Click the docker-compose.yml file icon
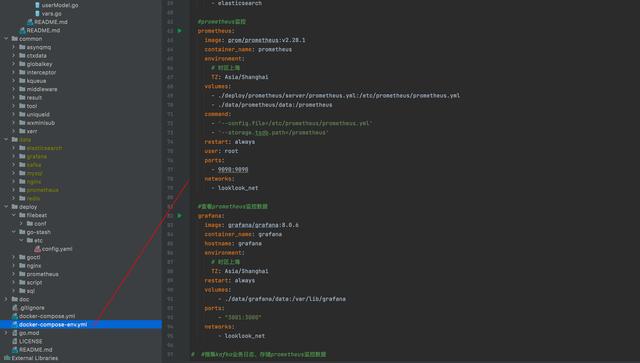This screenshot has width=640, height=363. (15, 316)
